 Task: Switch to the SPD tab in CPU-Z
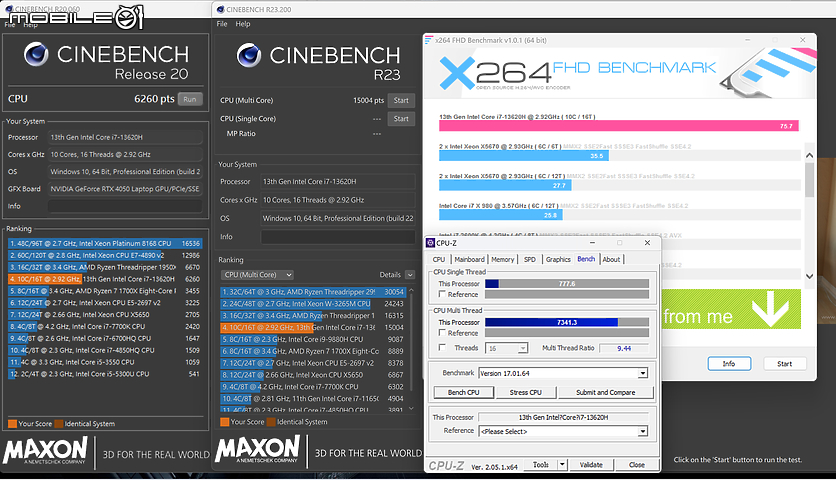click(x=529, y=259)
